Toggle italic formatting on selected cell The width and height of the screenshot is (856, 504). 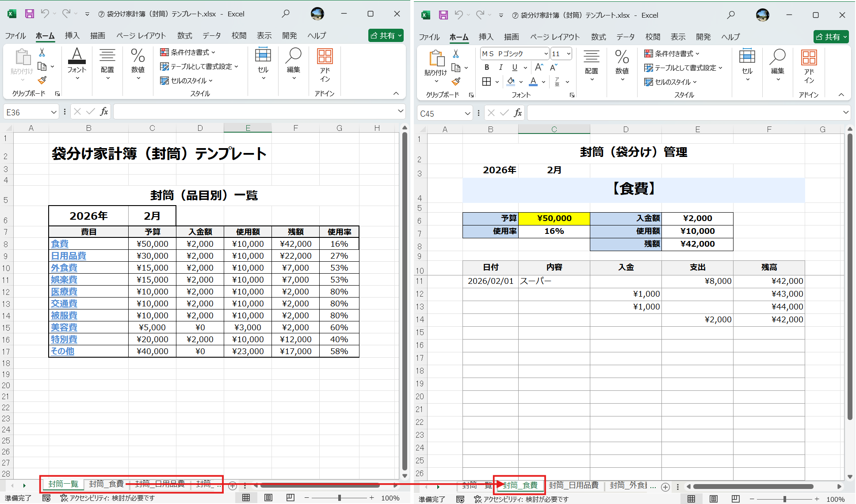(x=500, y=67)
